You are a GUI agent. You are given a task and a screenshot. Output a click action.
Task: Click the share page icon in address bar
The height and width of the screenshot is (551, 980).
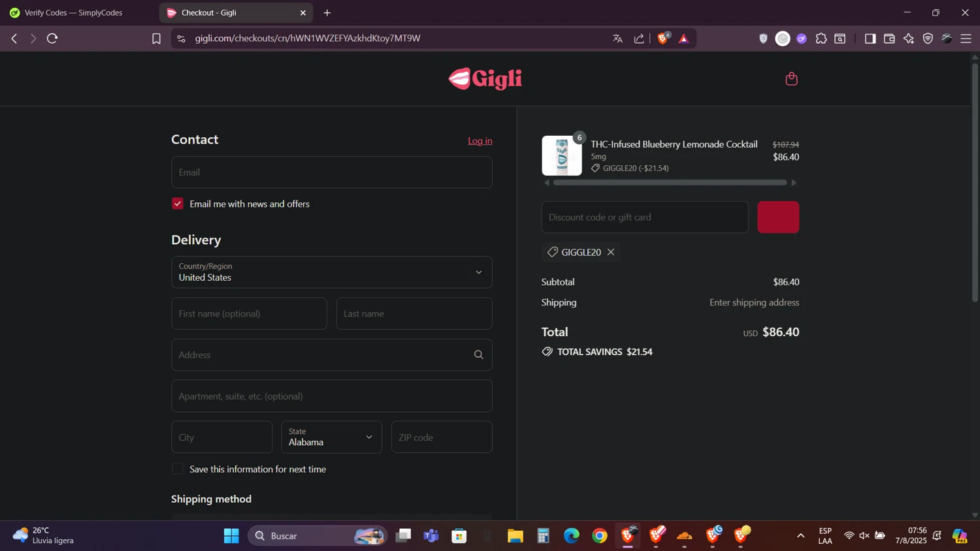click(x=639, y=39)
